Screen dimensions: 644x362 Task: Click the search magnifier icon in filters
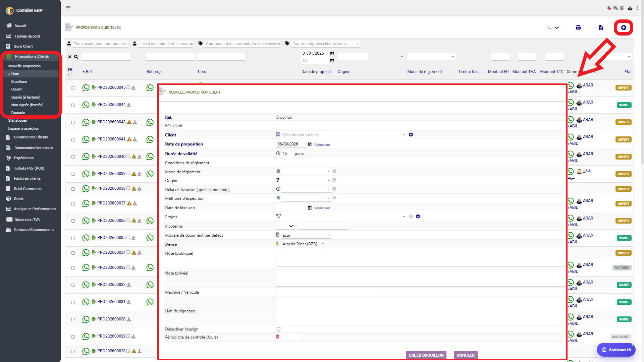point(76,57)
